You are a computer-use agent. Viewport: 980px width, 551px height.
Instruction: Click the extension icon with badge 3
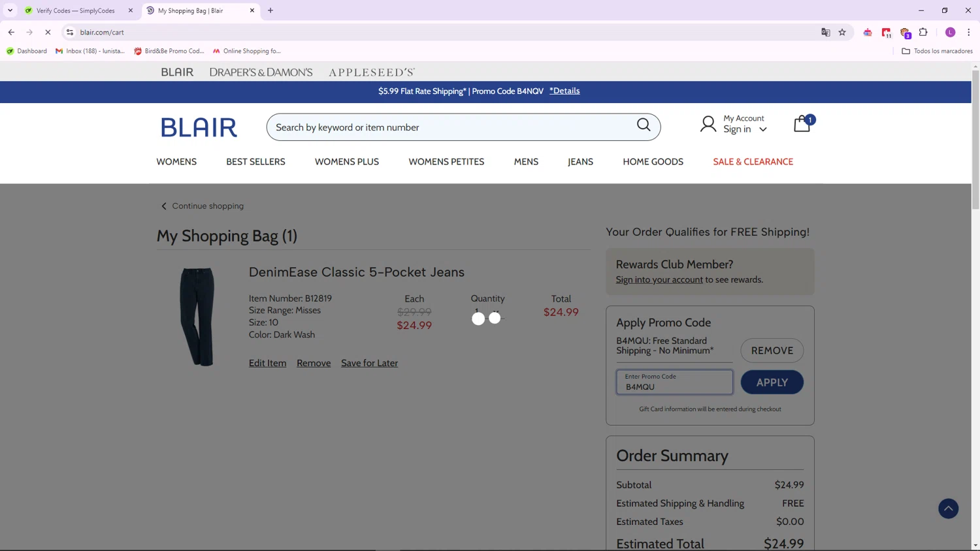(x=906, y=33)
